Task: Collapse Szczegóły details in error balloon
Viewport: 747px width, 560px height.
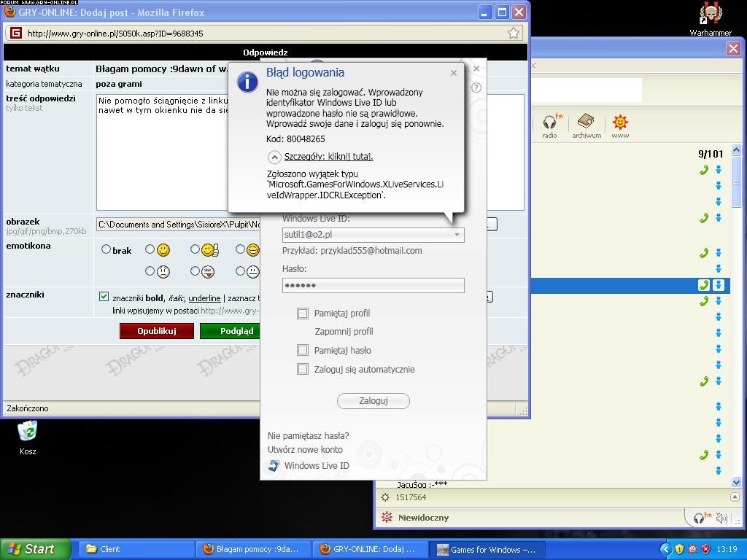Action: (275, 157)
